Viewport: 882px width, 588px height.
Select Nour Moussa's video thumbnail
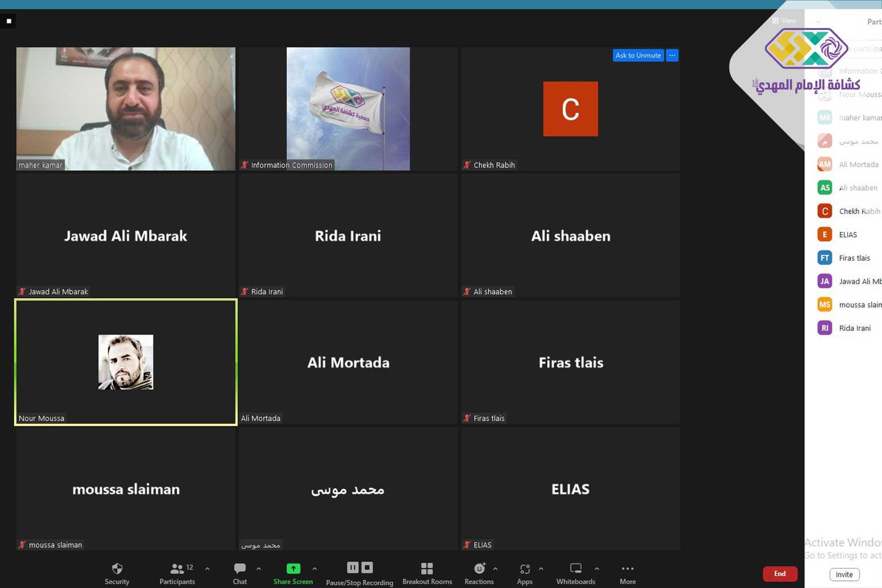126,362
